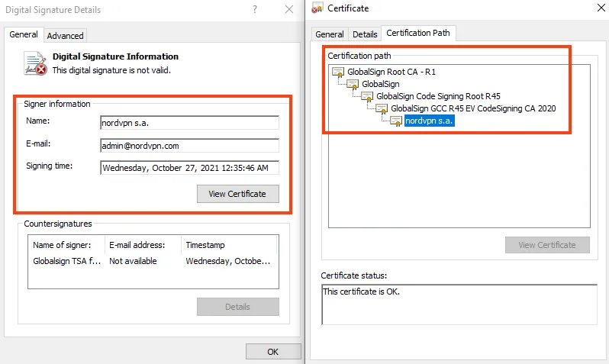Click the Digital Signature Information heading
Viewport: 609px width, 364px height.
(115, 56)
